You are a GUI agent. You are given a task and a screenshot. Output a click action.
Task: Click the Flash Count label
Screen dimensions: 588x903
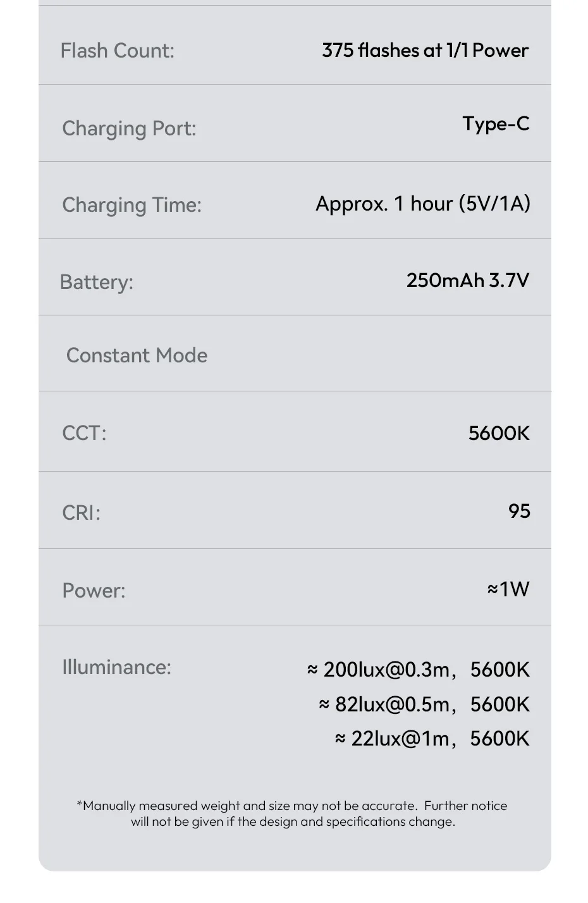tap(117, 51)
